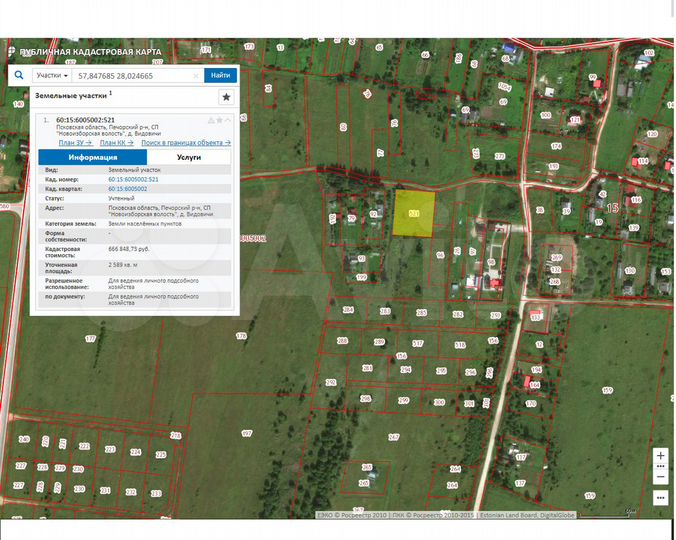Zoom in the map with plus button
This screenshot has height=540, width=676.
coord(660,455)
